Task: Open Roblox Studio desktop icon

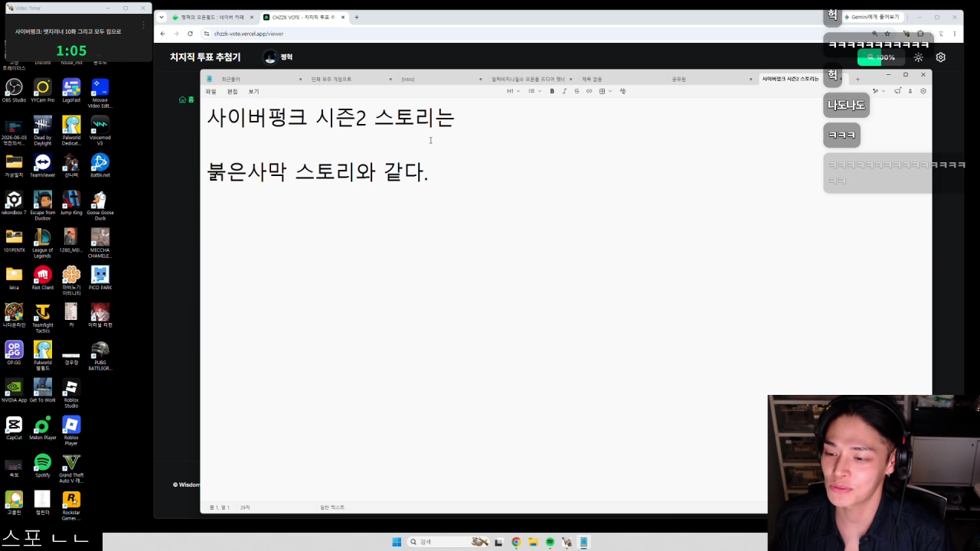Action: tap(71, 393)
